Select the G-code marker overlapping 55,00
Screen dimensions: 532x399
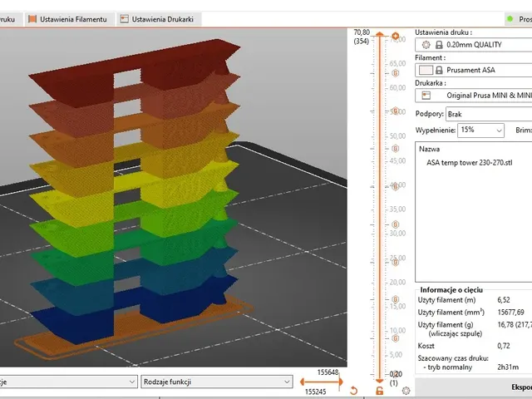coord(396,111)
